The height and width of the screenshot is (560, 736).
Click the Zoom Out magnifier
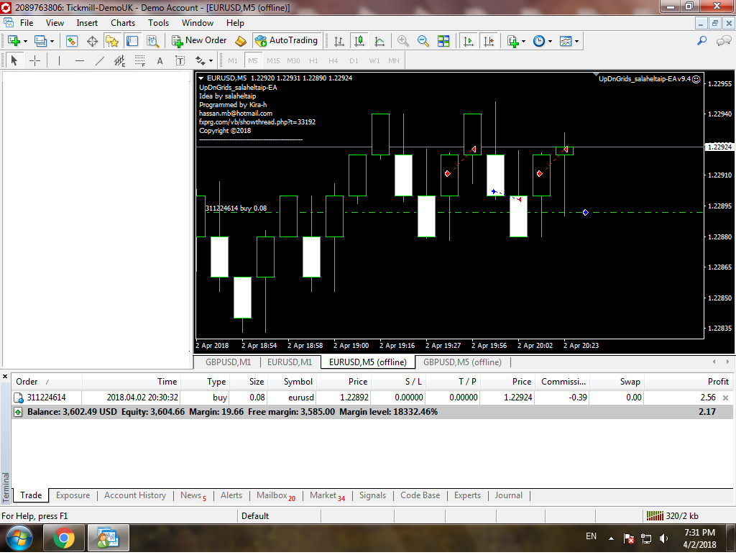(x=423, y=41)
